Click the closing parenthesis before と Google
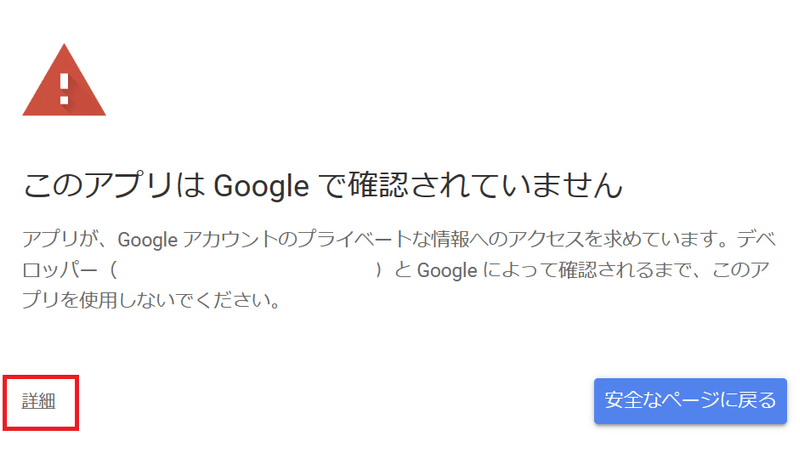 [379, 269]
